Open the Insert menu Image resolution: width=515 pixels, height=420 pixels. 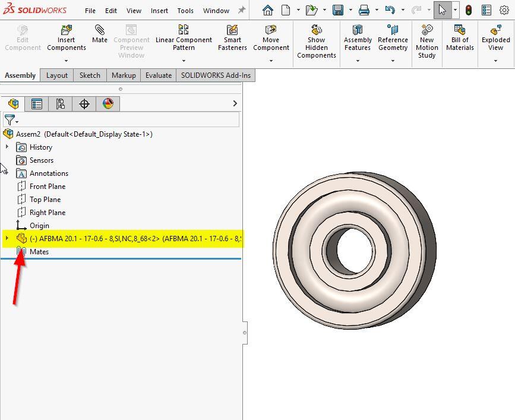coord(159,11)
